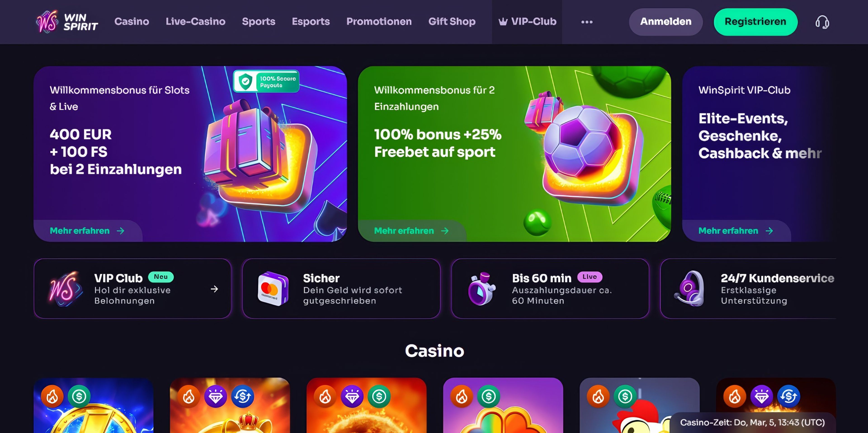Follow Mehr erfahren on the sport Freebet banner

pyautogui.click(x=411, y=231)
